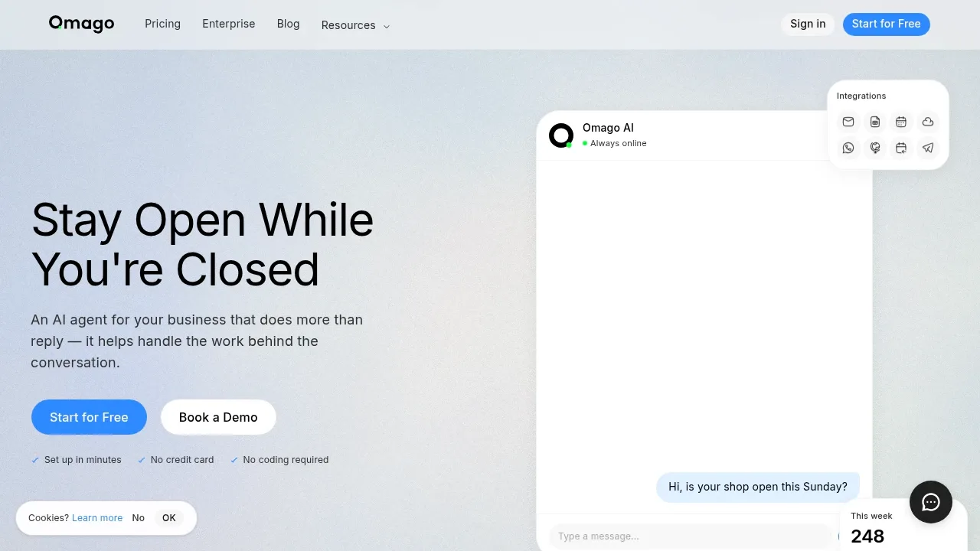Open the Pricing page
Image resolution: width=980 pixels, height=551 pixels.
pyautogui.click(x=163, y=24)
